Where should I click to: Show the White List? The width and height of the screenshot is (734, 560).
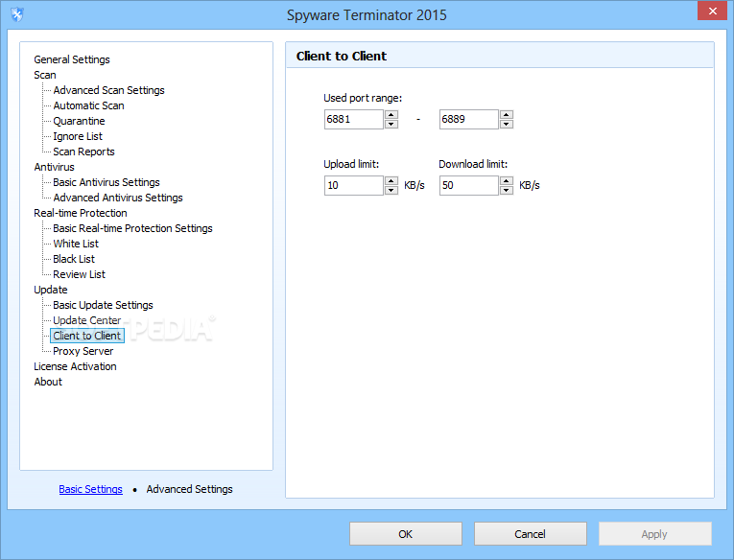(76, 244)
